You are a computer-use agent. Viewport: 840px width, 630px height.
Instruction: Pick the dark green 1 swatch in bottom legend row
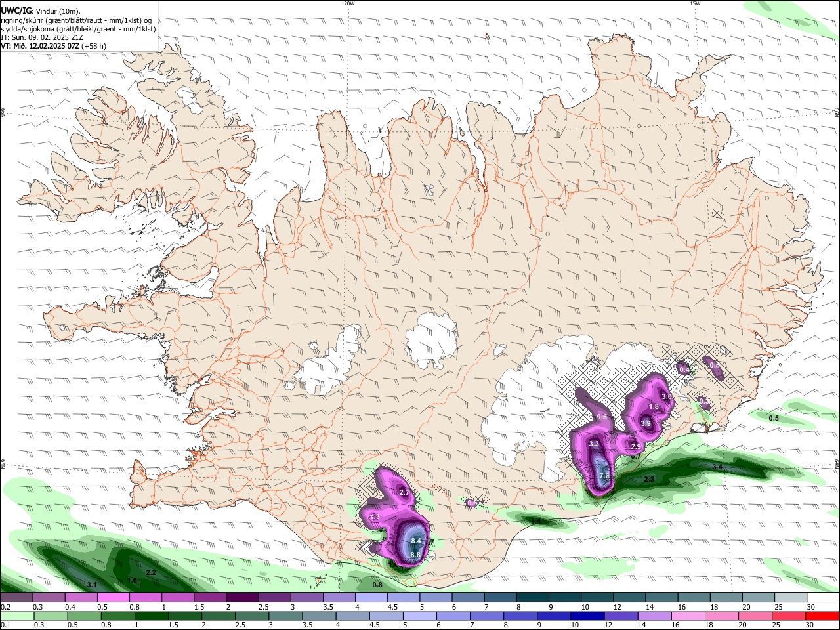152,616
